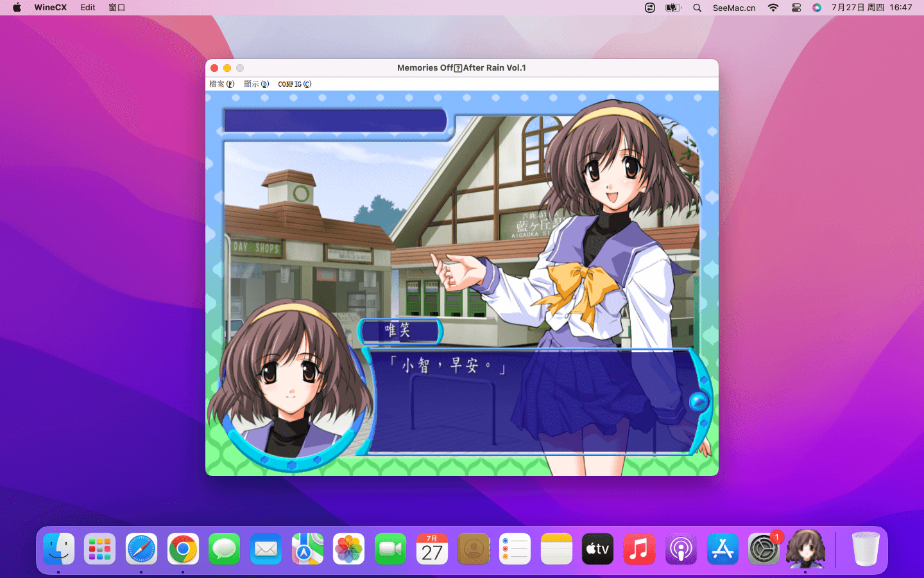Screen dimensions: 924x578
Task: Open Control Center in menu bar
Action: (796, 8)
